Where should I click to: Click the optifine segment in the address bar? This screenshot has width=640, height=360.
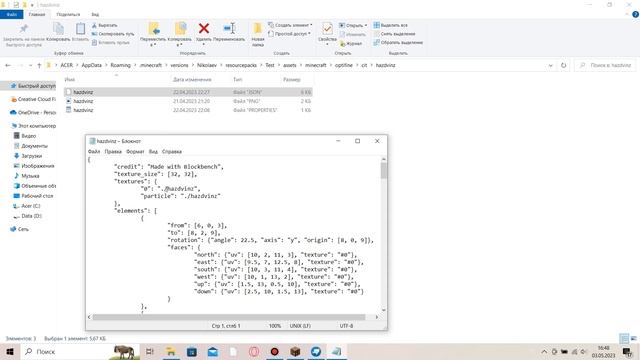pyautogui.click(x=344, y=65)
